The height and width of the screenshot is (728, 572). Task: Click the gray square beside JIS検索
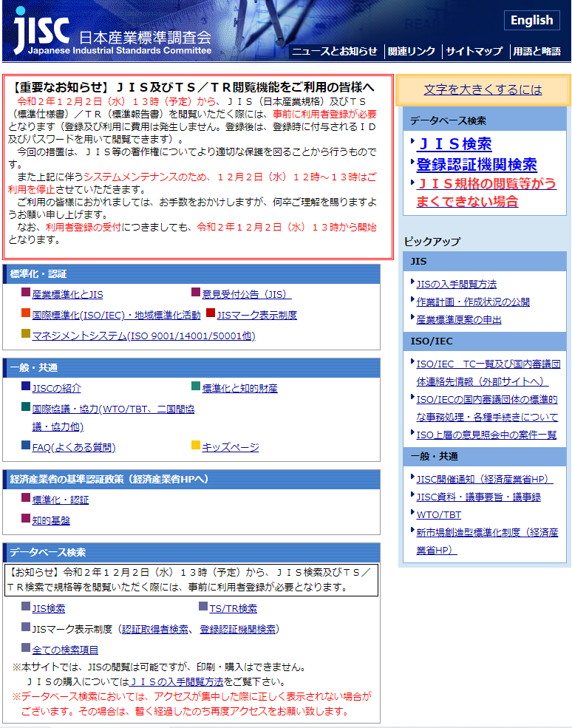point(26,606)
